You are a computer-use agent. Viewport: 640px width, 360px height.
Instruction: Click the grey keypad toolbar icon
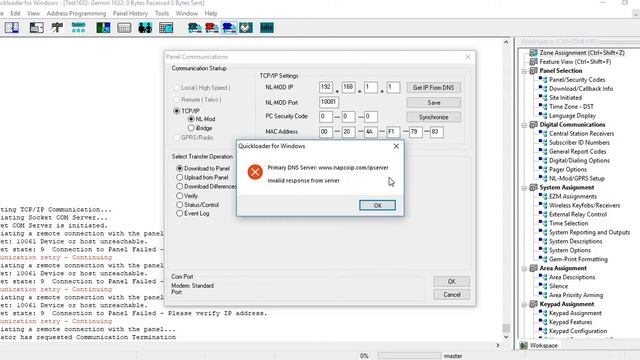coord(124,28)
